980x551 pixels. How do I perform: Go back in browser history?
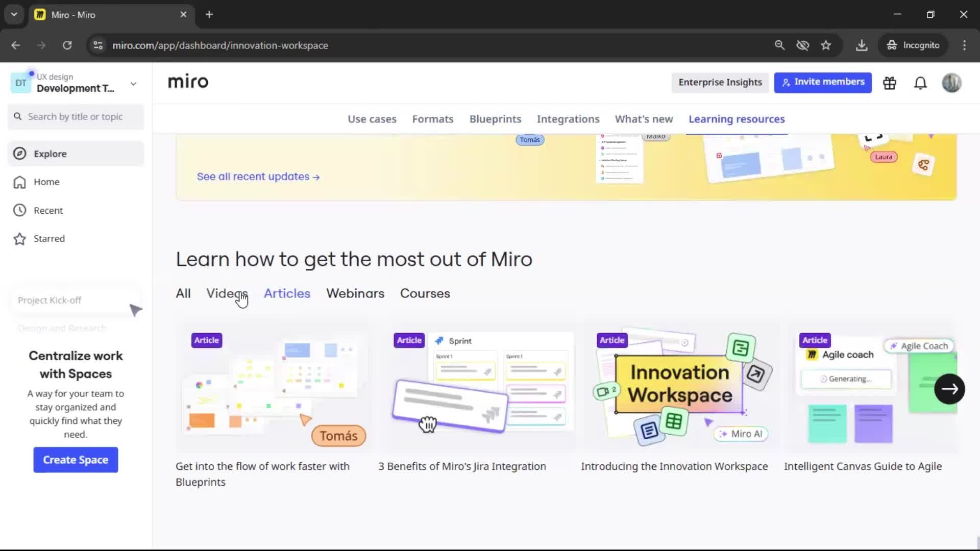click(16, 45)
